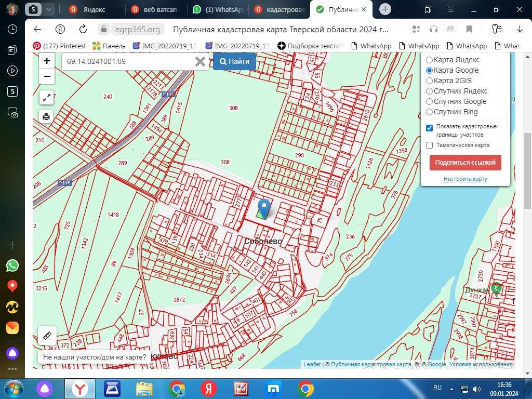Zoom out the map with minus button
The width and height of the screenshot is (532, 399).
47,77
